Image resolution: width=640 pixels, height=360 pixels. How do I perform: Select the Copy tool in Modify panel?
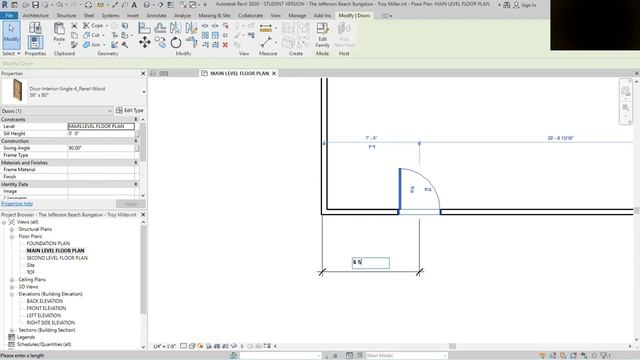pyautogui.click(x=160, y=42)
